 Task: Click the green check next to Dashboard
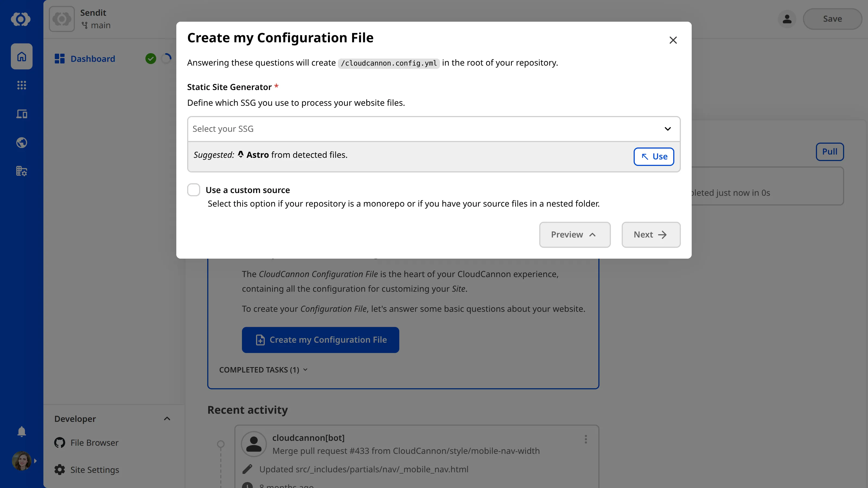tap(151, 58)
